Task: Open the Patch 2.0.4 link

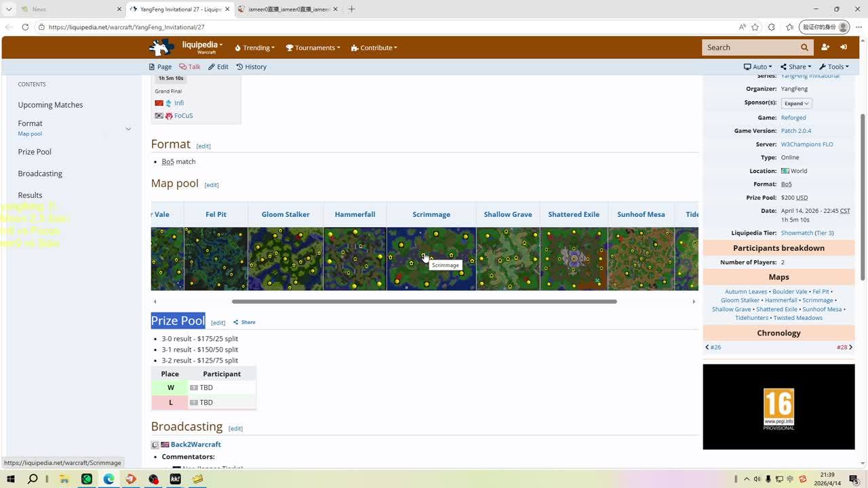Action: point(796,131)
